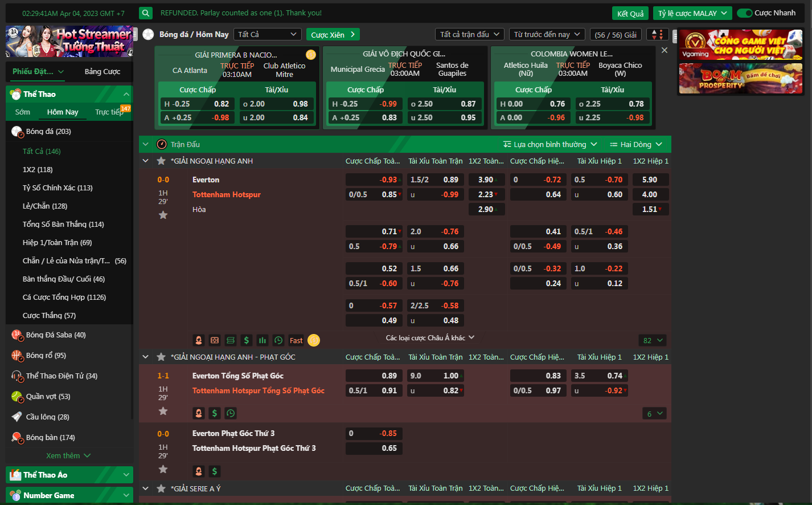Click the Kết Quả results button

(x=630, y=14)
